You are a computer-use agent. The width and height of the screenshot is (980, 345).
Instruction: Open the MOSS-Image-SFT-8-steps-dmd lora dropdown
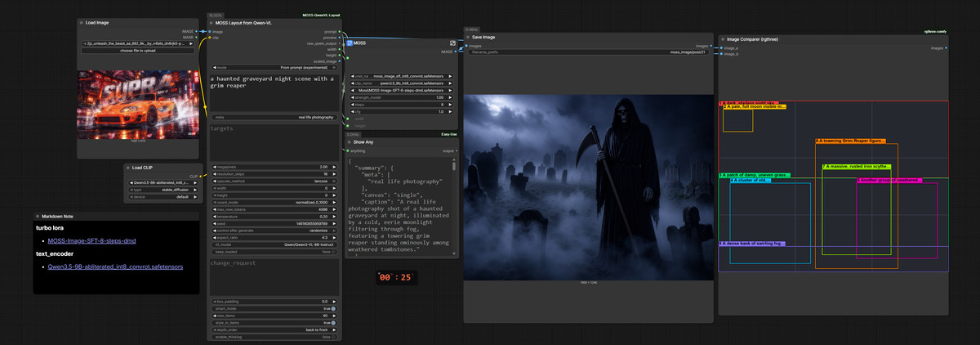coord(401,90)
